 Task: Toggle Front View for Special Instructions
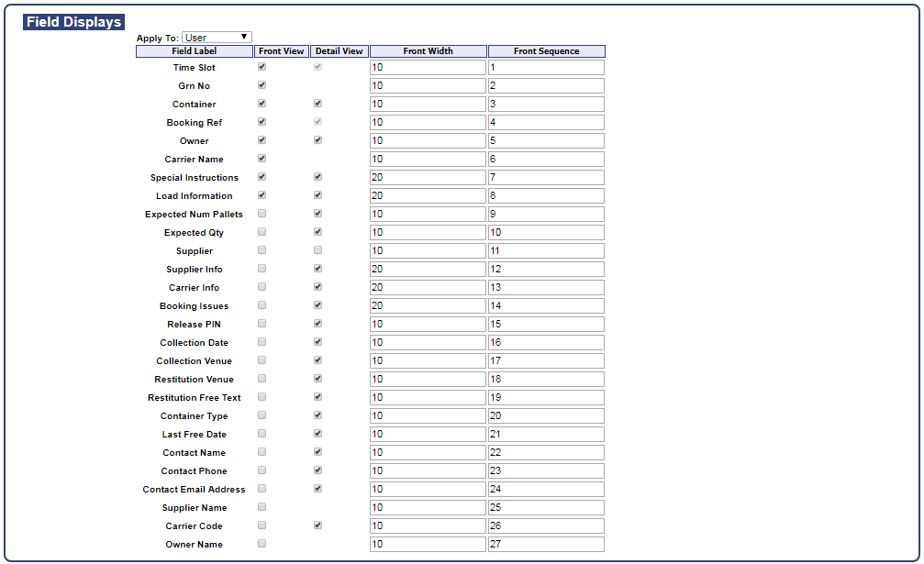point(262,176)
